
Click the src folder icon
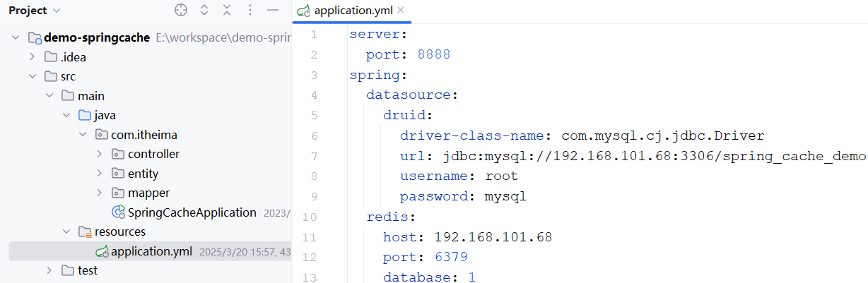pyautogui.click(x=50, y=76)
